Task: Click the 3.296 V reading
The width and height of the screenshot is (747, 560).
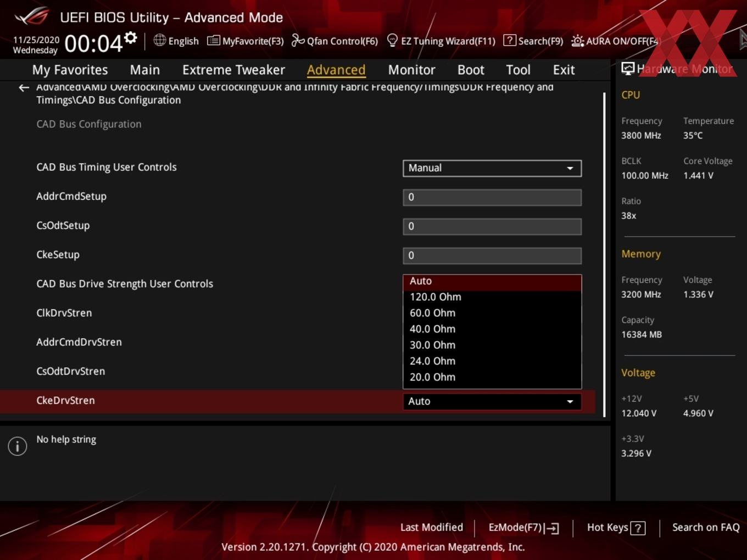Action: click(x=636, y=453)
